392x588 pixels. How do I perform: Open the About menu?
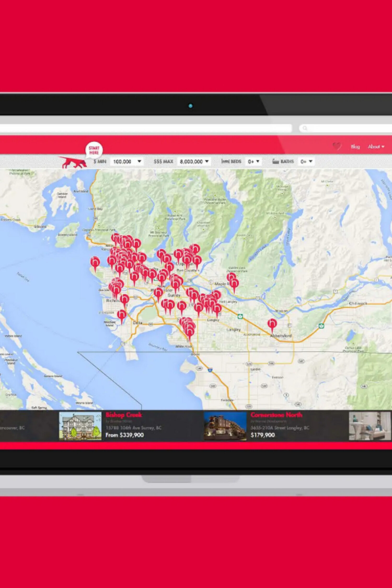(x=376, y=147)
